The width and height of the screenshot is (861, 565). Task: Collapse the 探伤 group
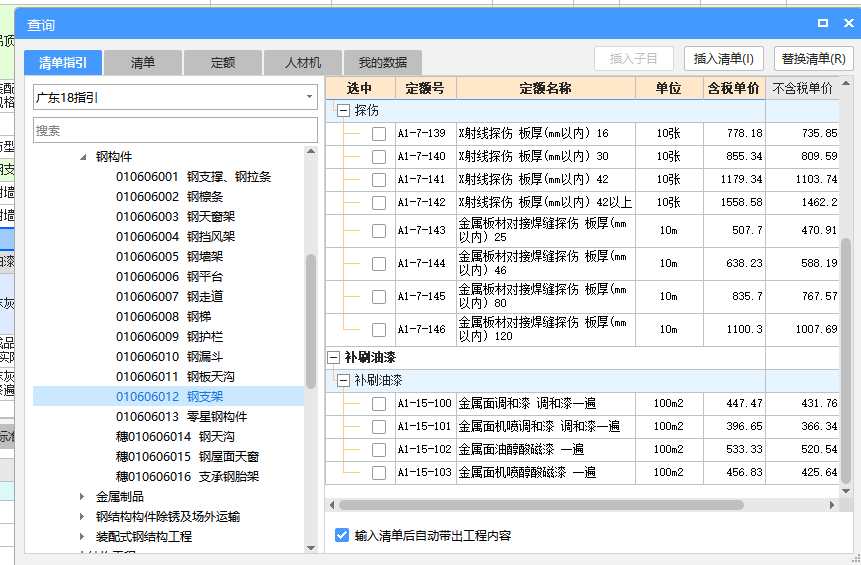(x=343, y=110)
